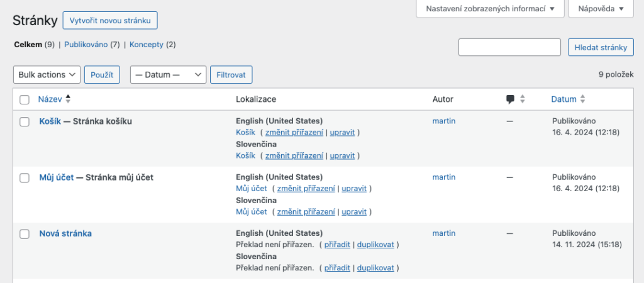Click the Hledat stránky button
The width and height of the screenshot is (644, 283).
click(x=601, y=47)
